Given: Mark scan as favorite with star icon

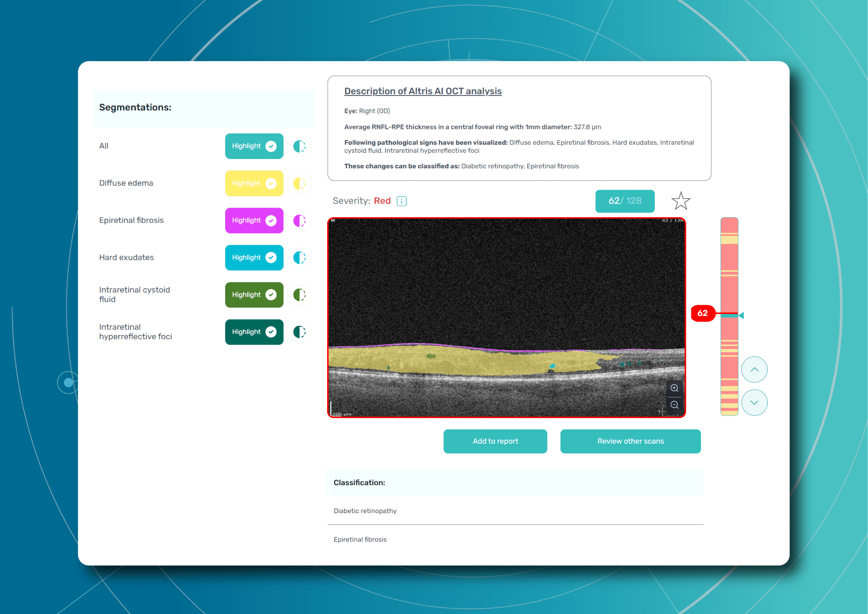Looking at the screenshot, I should coord(681,201).
